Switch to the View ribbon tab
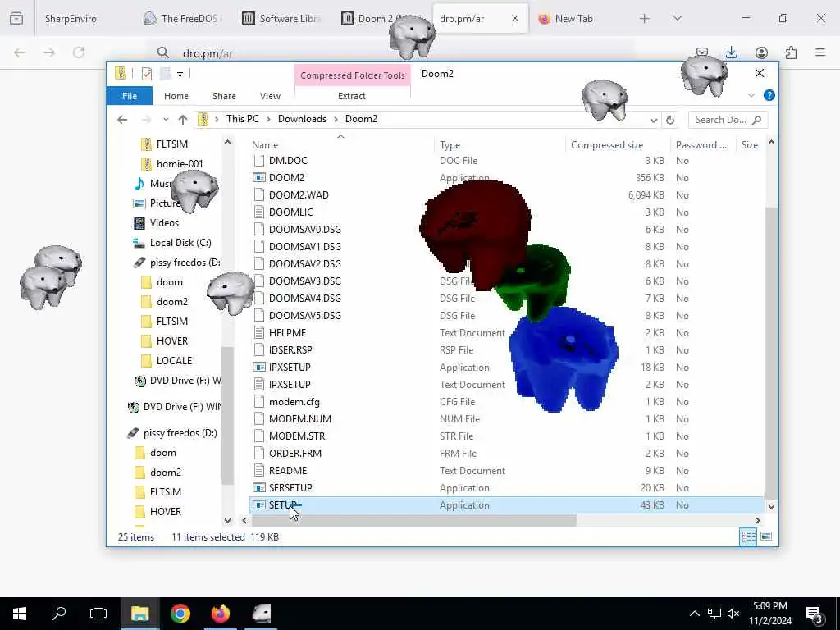The width and height of the screenshot is (840, 630). (x=270, y=96)
